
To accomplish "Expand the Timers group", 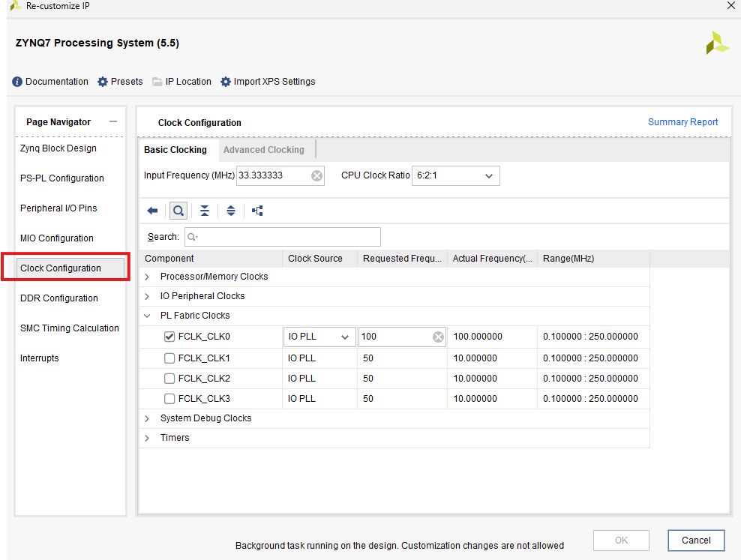I will pyautogui.click(x=147, y=438).
